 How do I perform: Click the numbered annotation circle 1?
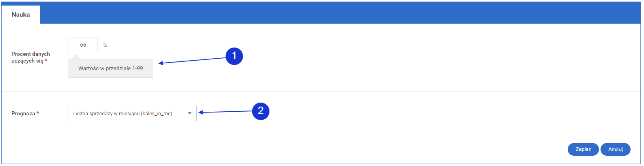point(234,56)
